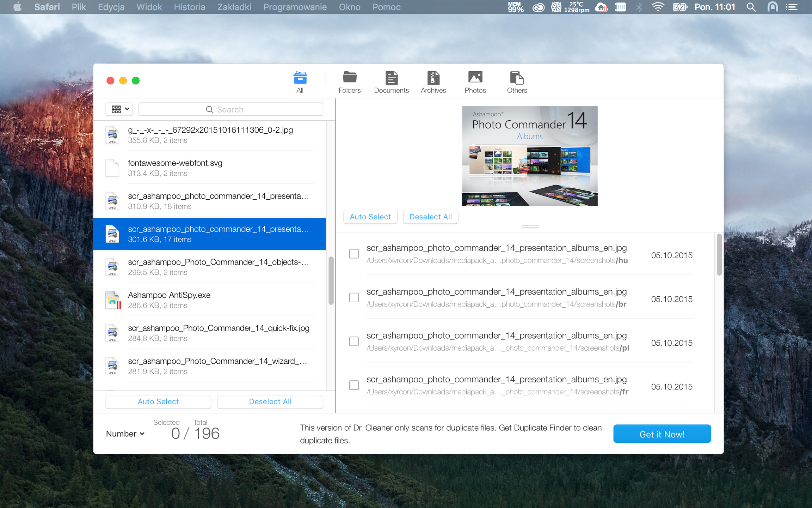The height and width of the screenshot is (508, 812).
Task: Focus the Search field
Action: pos(231,109)
